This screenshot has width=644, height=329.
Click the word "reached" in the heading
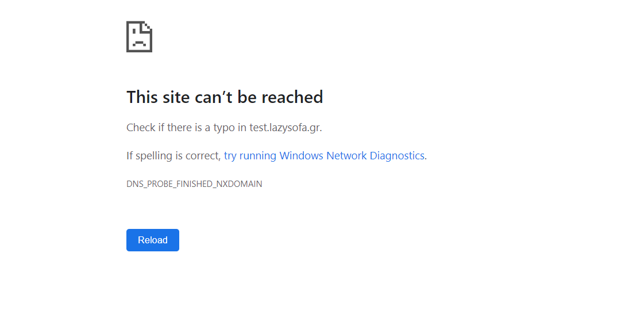click(x=292, y=97)
